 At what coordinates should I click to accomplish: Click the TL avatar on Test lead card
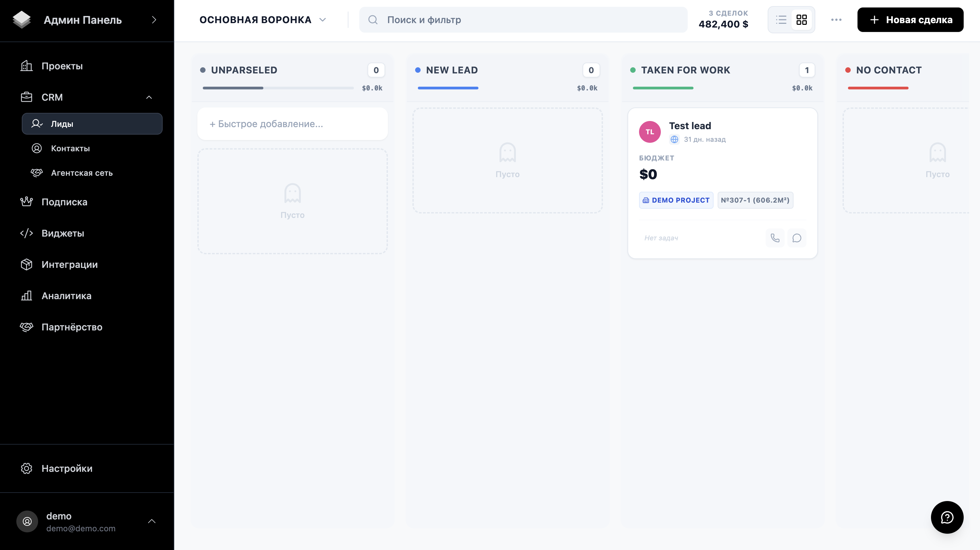click(x=650, y=132)
